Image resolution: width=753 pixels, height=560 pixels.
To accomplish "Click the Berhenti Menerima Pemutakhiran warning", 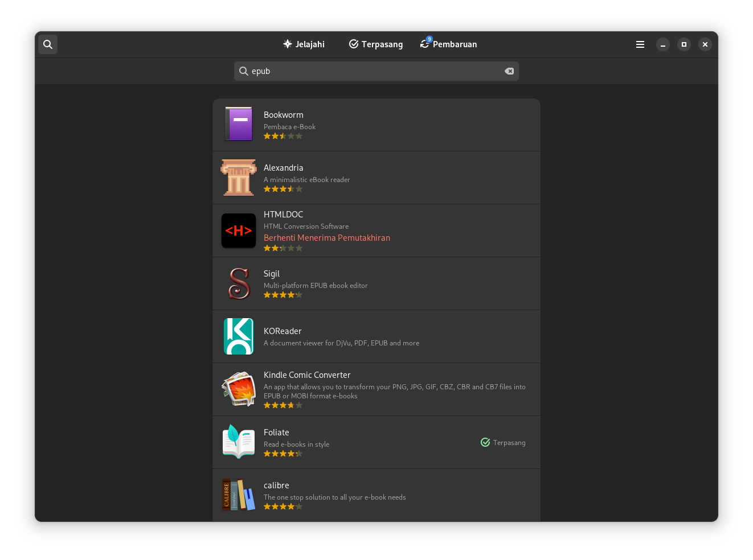I will [327, 238].
